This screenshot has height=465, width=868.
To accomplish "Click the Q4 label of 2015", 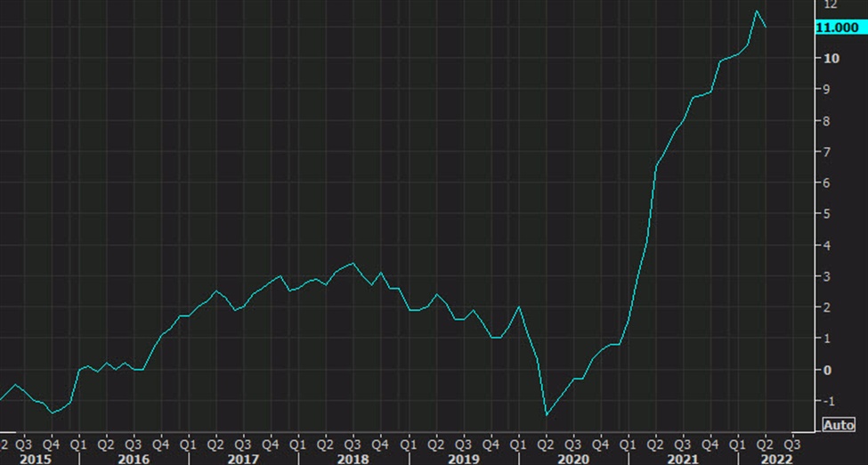I will 51,445.
